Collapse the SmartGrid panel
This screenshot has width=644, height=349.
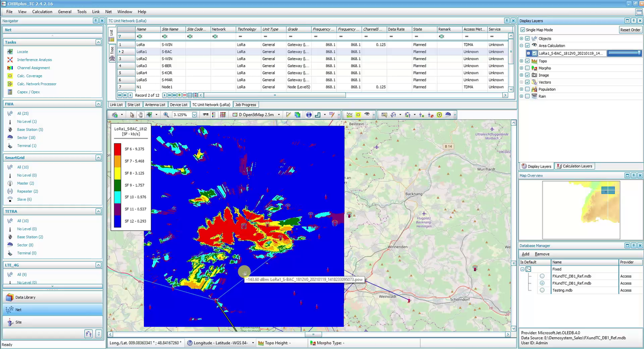click(98, 157)
